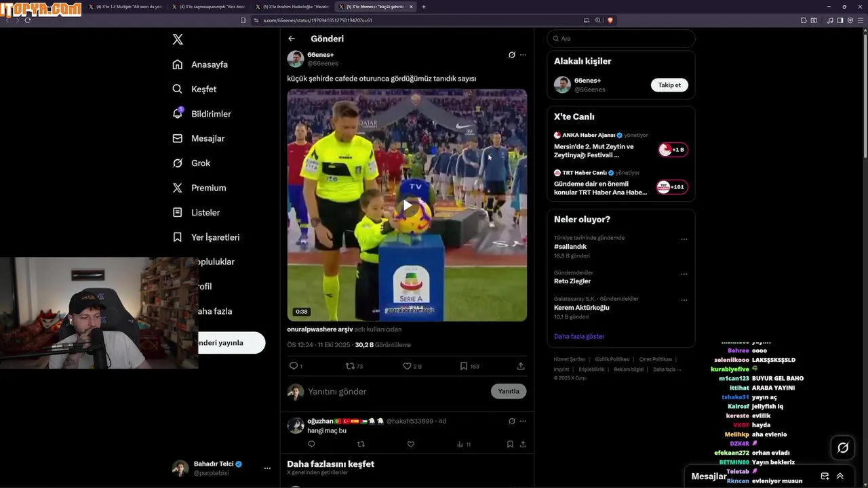Switch to ibrahim Haskoloğlu browser tab
868x488 pixels.
(292, 7)
